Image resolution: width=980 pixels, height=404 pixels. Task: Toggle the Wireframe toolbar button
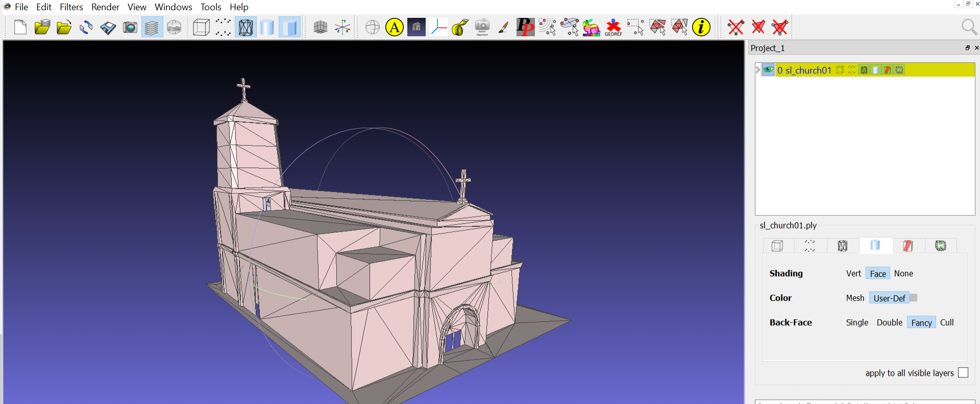coord(246,28)
